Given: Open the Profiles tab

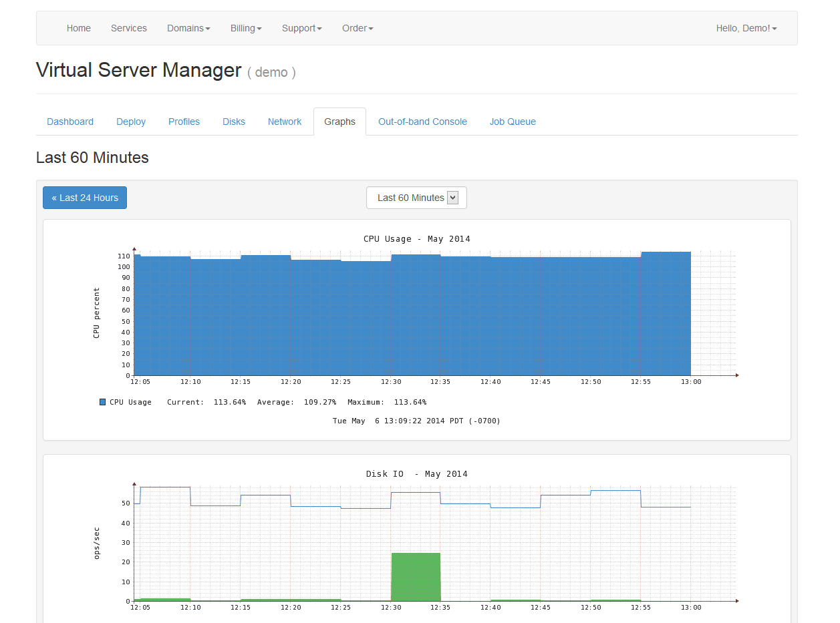Looking at the screenshot, I should (x=184, y=122).
